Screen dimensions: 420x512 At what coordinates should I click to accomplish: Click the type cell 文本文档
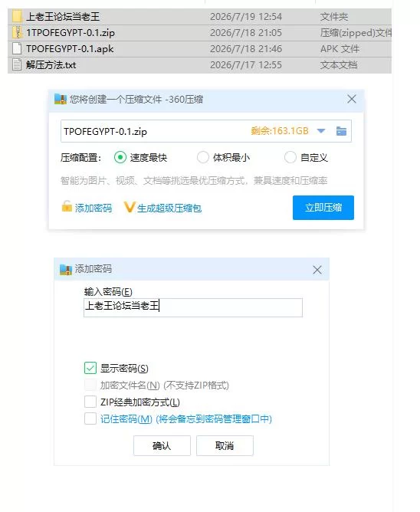(x=339, y=65)
